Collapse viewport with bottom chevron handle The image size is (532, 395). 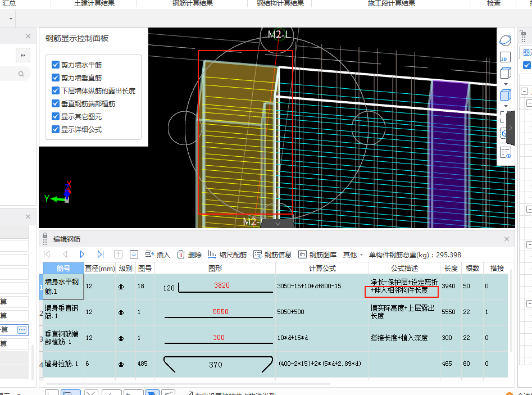point(278,224)
